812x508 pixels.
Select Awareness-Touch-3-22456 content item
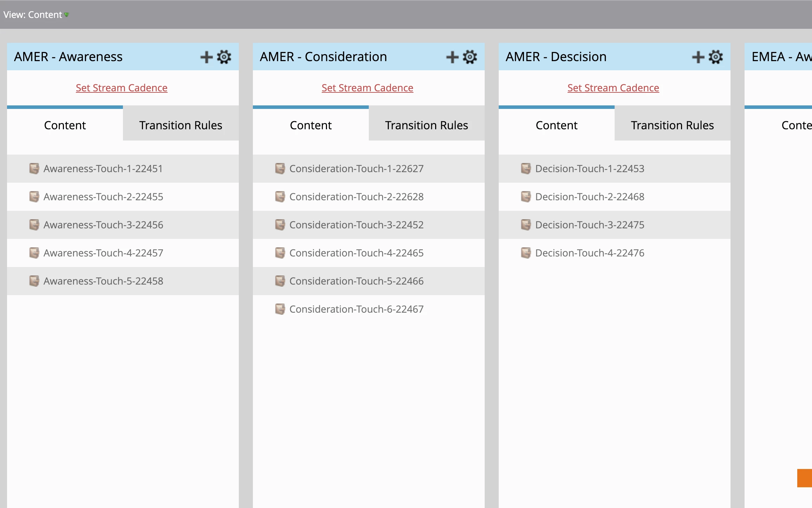pos(103,225)
